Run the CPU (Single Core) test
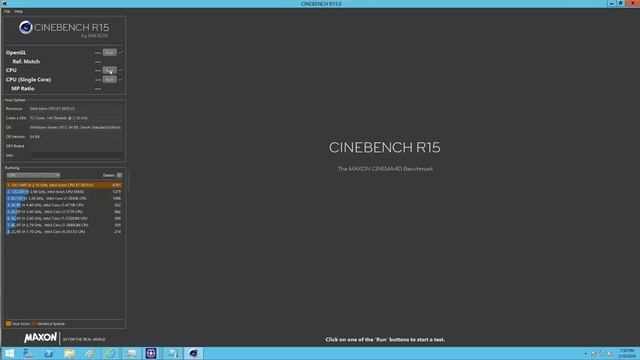Screen dimensions: 640x360 [x=109, y=80]
